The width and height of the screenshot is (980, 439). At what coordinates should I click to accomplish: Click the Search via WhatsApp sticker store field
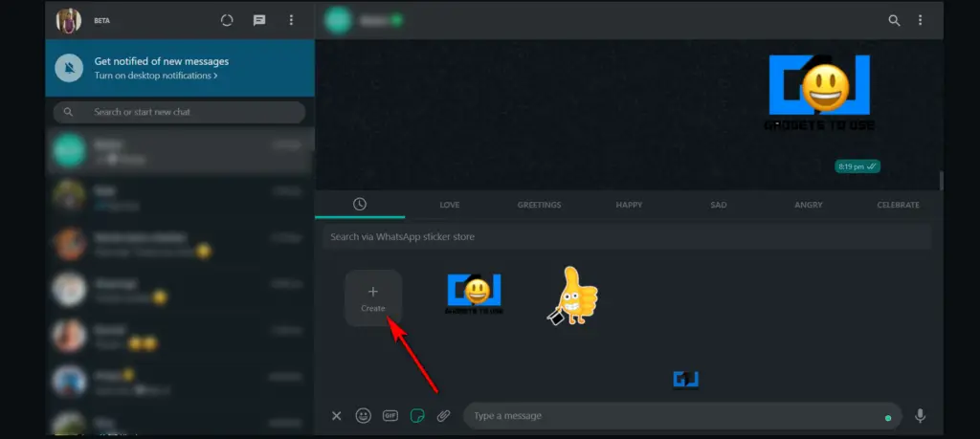tap(627, 236)
